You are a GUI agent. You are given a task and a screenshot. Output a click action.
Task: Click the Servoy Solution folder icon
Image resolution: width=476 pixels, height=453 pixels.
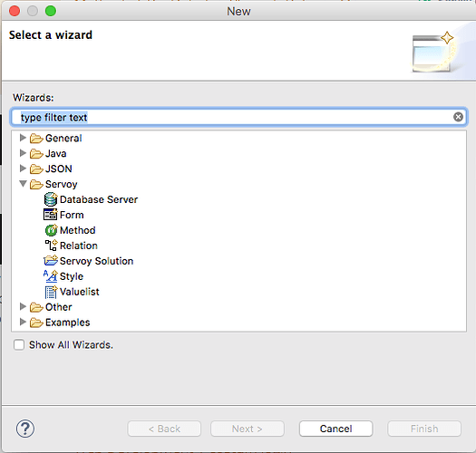coord(51,260)
